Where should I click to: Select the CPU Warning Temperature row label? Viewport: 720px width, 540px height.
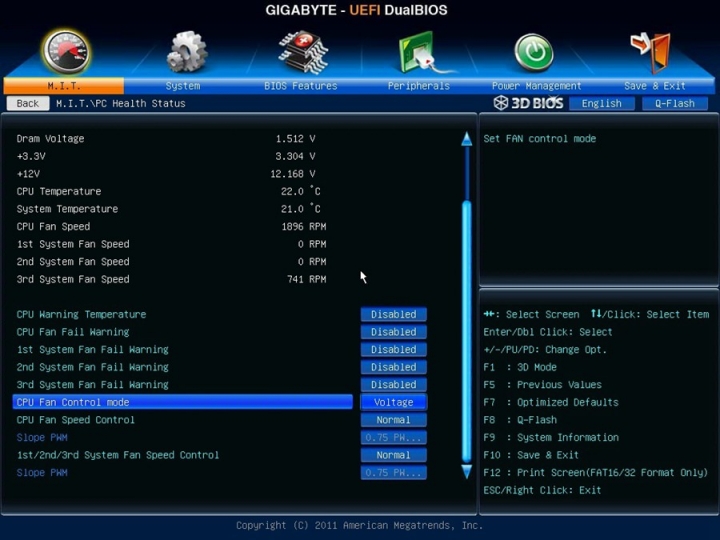(81, 315)
